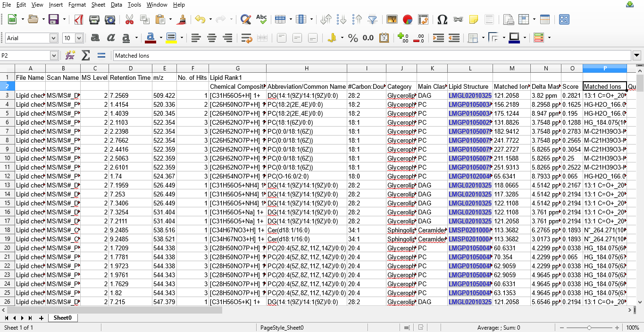Open the Data menu
Viewport: 644px width, 332px height.
tap(117, 5)
